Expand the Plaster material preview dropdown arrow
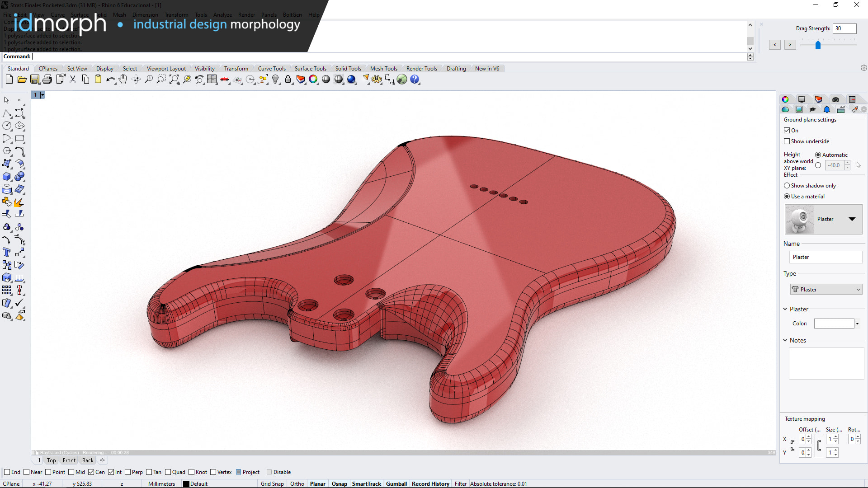The image size is (868, 488). point(852,219)
